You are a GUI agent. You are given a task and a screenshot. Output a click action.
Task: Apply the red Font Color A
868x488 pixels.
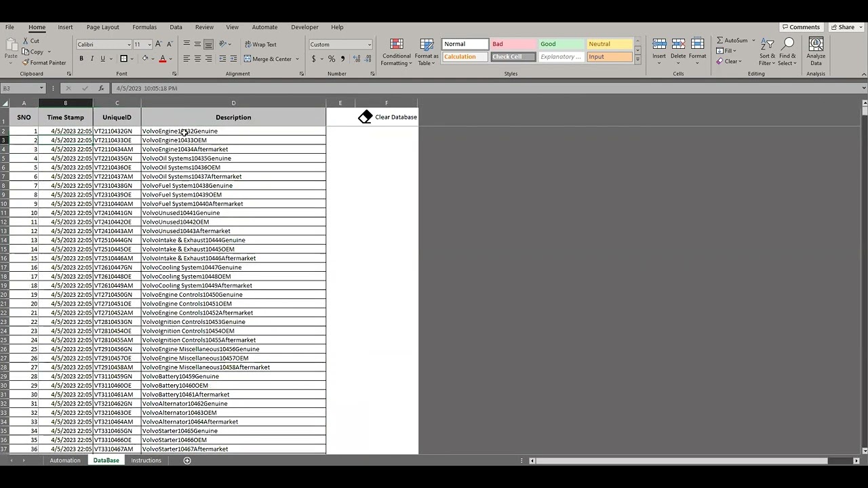(162, 59)
